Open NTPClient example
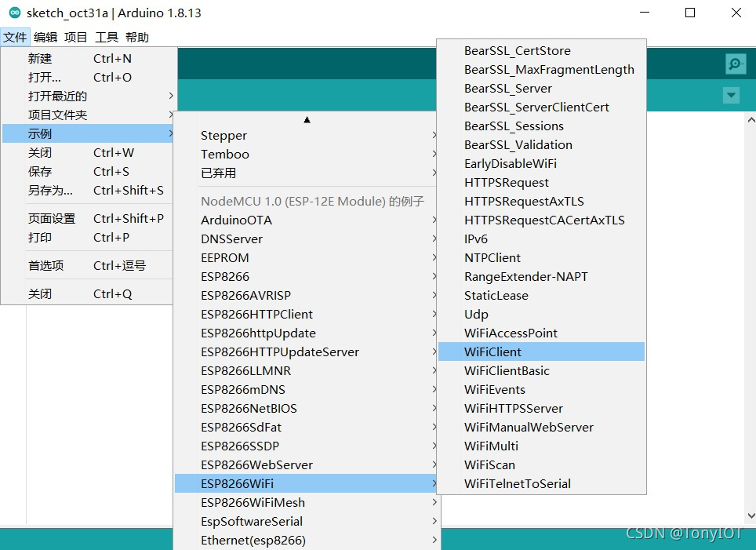The width and height of the screenshot is (756, 550). [x=541, y=257]
